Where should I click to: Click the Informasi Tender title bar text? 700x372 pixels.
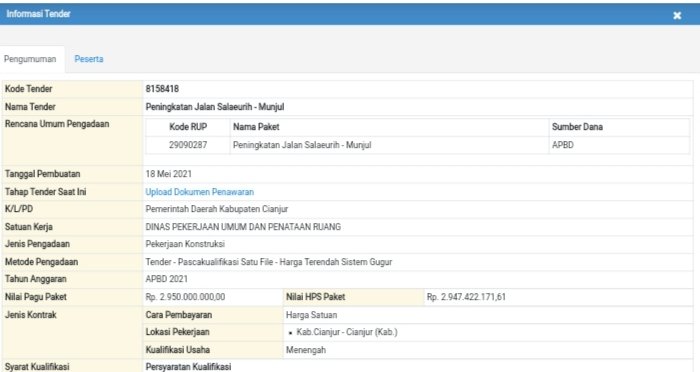[x=38, y=14]
